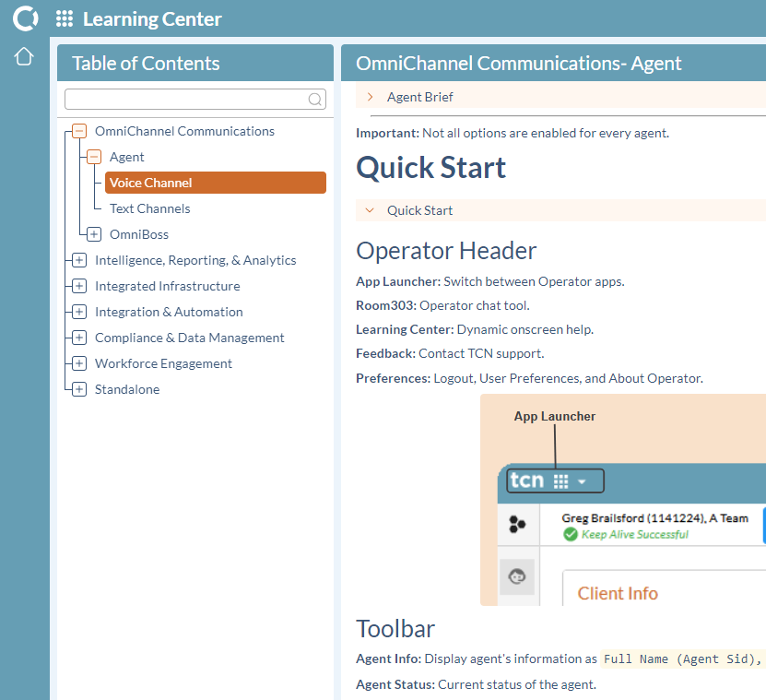Screen dimensions: 766x700
Task: Collapse the Agent tree node
Action: (93, 157)
